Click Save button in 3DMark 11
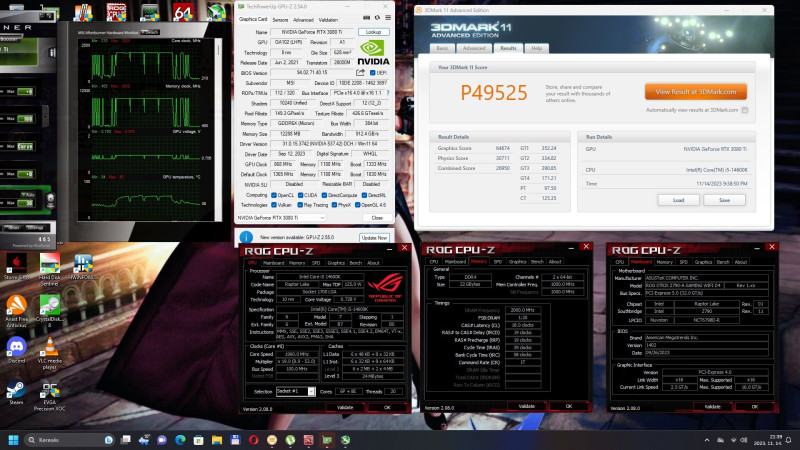The height and width of the screenshot is (450, 800). [x=724, y=200]
